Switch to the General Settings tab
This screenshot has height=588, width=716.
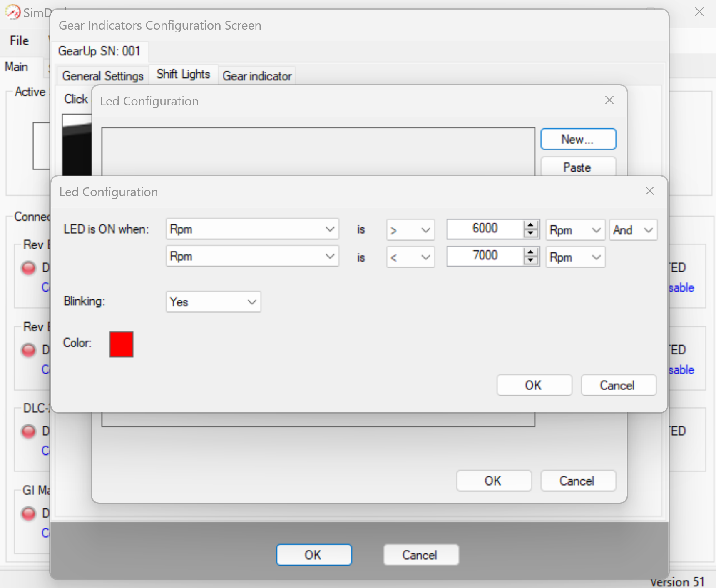pos(102,76)
